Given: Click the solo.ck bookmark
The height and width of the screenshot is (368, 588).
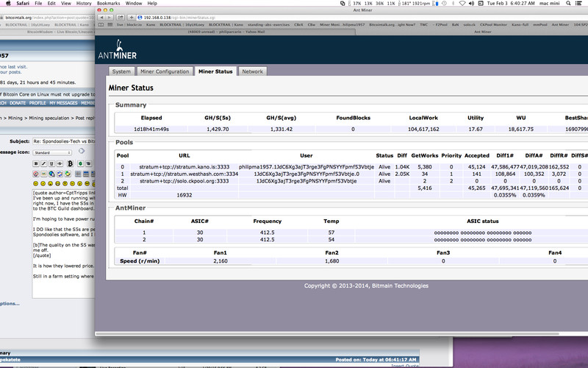Looking at the screenshot, I should point(470,25).
